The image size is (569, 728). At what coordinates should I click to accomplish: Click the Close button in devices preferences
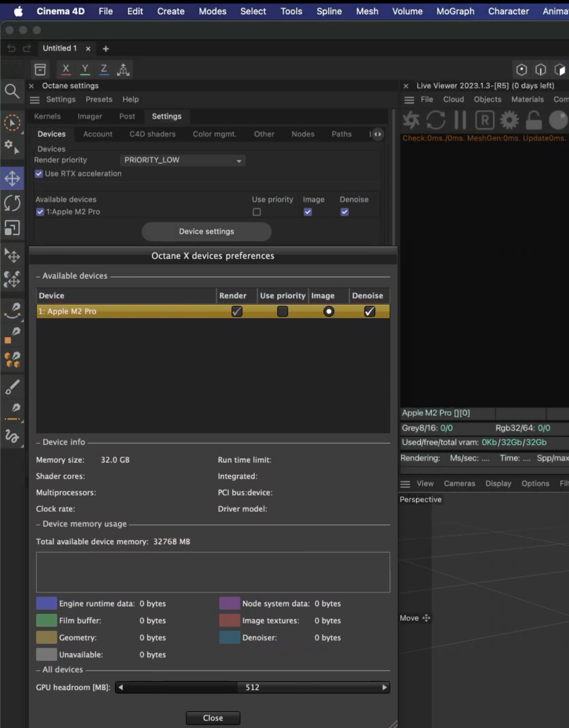point(213,718)
